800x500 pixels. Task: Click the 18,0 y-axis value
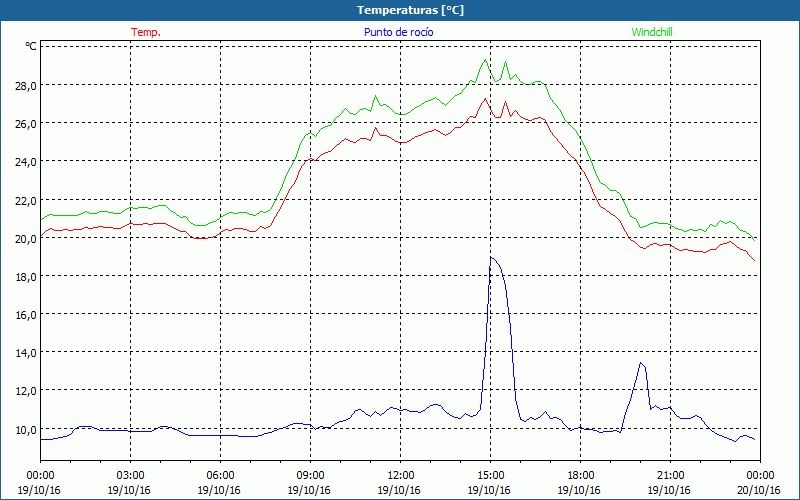(26, 277)
